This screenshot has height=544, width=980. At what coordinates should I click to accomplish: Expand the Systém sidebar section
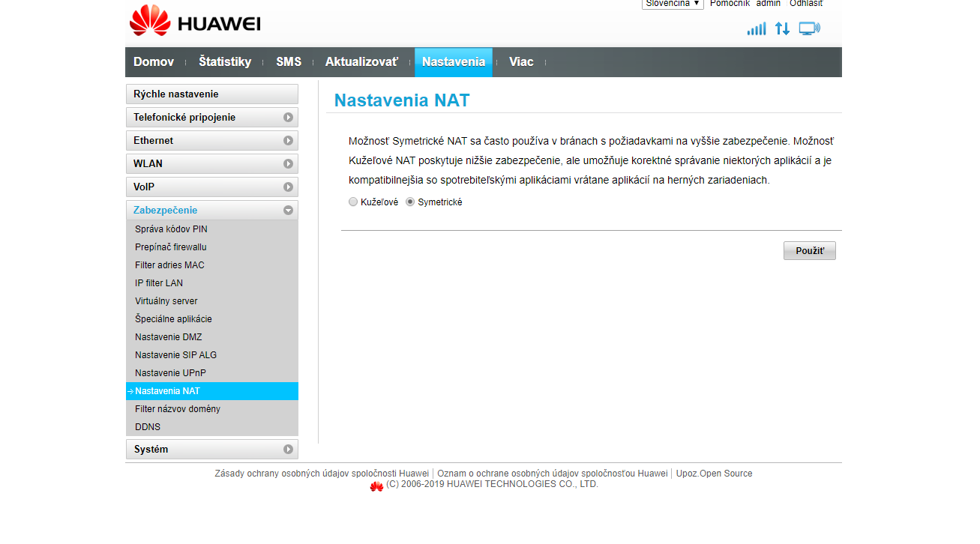coord(211,450)
